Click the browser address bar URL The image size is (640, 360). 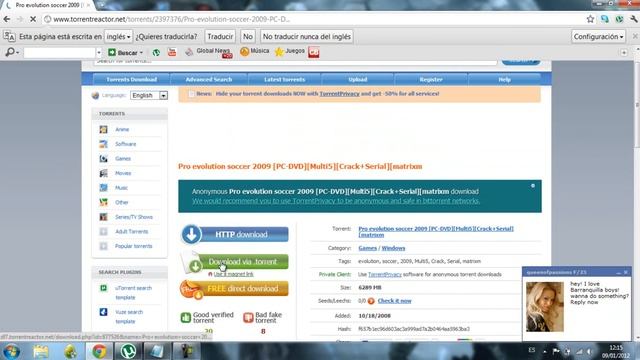click(171, 19)
